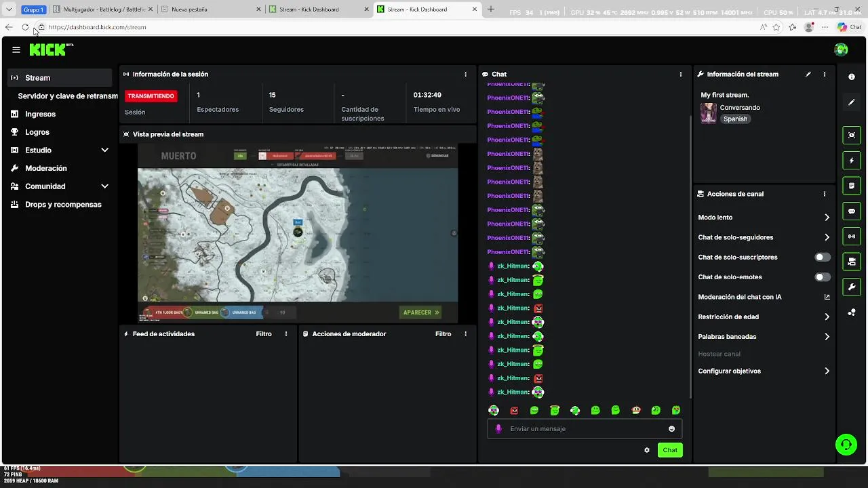Click the pencil icon in the right rail
868x488 pixels.
(x=852, y=102)
